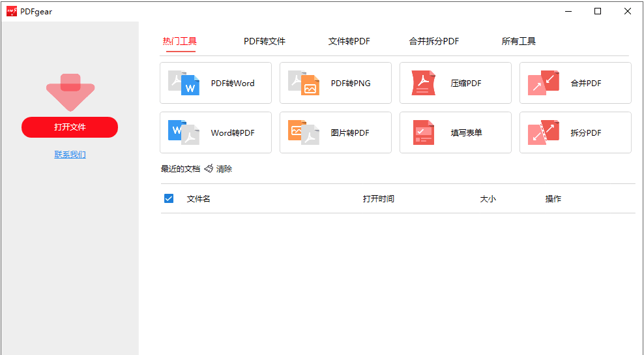Open the PDF转PNG conversion tool icon

pos(304,84)
